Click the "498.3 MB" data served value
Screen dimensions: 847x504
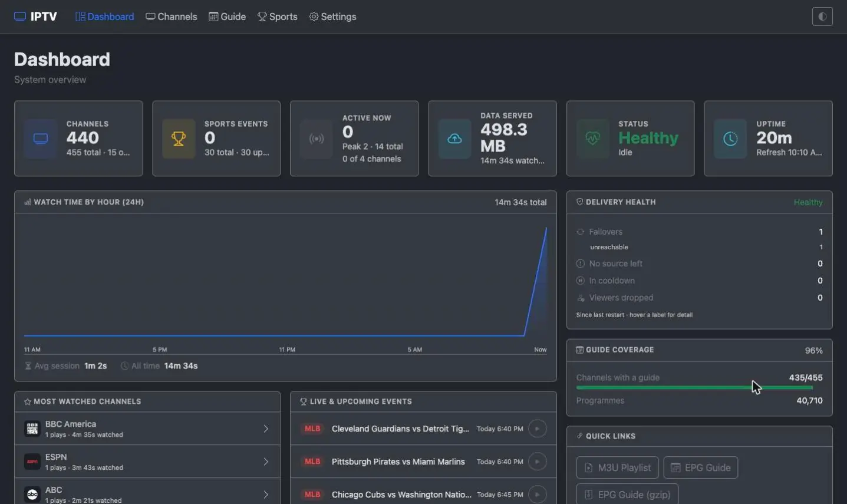503,137
